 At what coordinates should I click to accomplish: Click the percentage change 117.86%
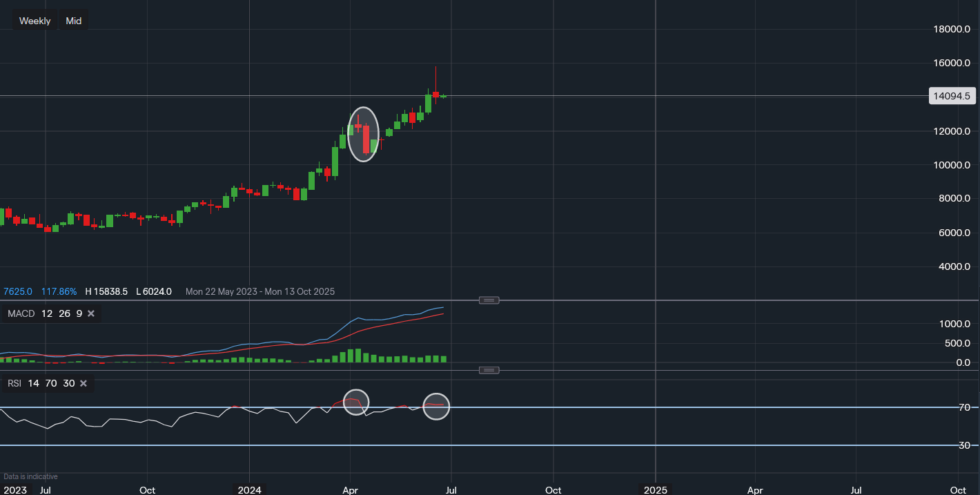tap(59, 291)
